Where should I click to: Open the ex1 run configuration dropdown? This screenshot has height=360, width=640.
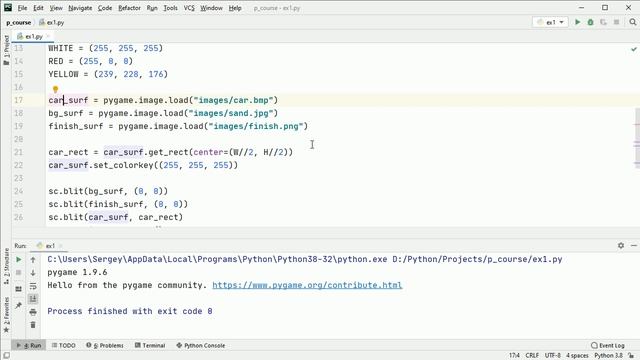point(550,22)
